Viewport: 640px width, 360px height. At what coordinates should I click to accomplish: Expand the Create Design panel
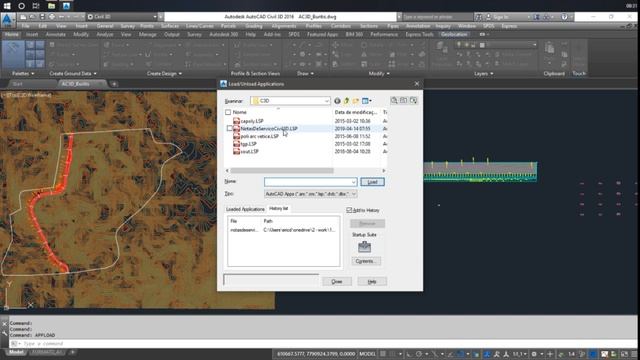click(164, 73)
